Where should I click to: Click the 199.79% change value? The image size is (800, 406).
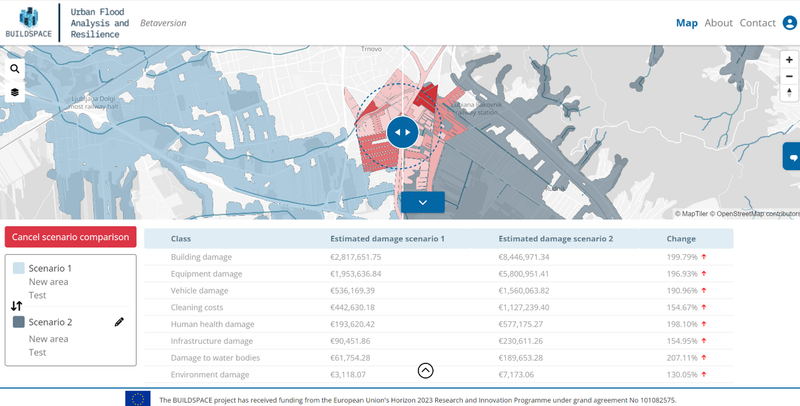tap(682, 257)
